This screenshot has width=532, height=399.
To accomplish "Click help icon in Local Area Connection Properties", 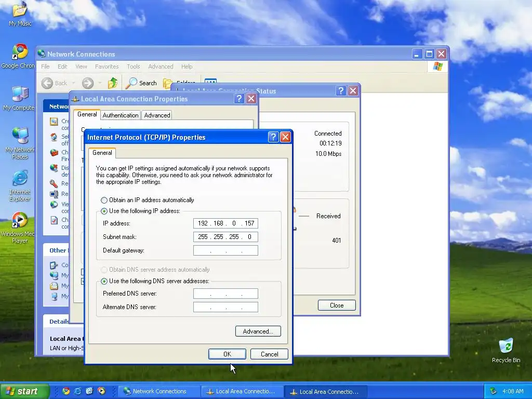I will pos(239,99).
